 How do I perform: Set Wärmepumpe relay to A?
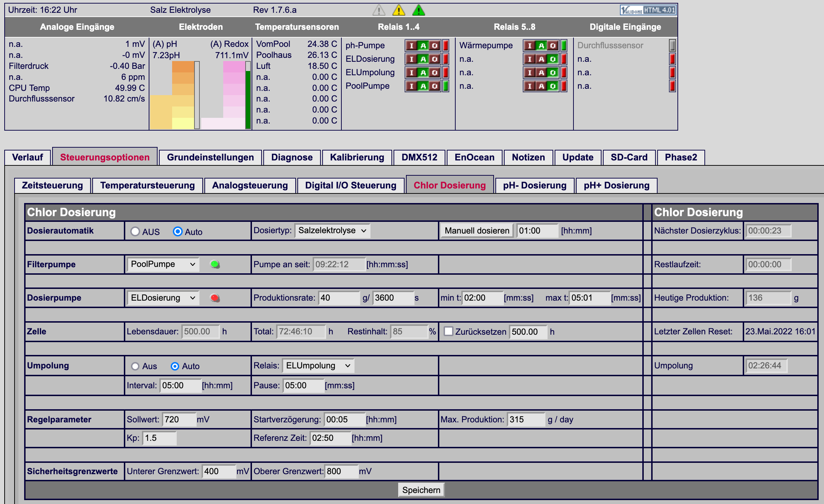coord(541,45)
